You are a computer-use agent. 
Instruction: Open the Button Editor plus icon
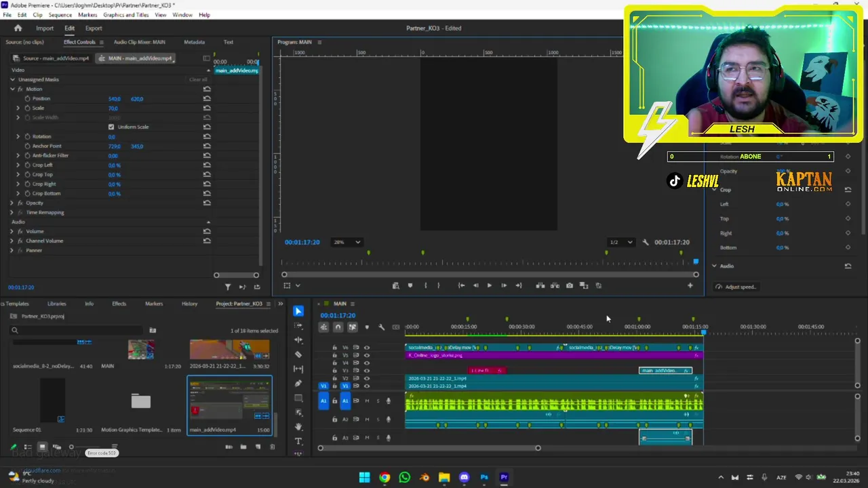click(690, 285)
